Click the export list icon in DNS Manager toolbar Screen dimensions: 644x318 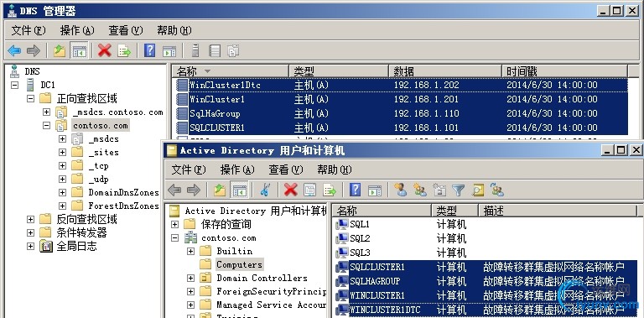click(123, 51)
